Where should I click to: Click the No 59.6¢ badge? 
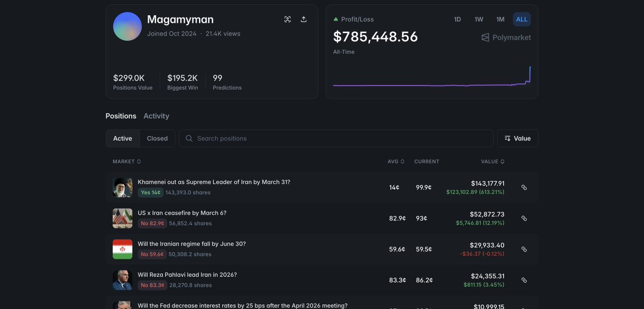(x=152, y=254)
